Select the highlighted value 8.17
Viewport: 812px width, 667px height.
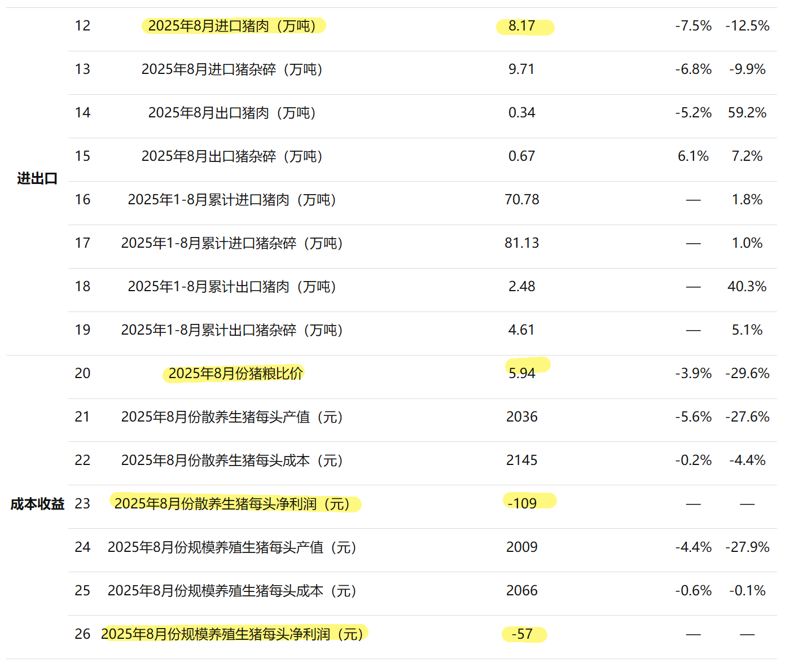pos(521,26)
